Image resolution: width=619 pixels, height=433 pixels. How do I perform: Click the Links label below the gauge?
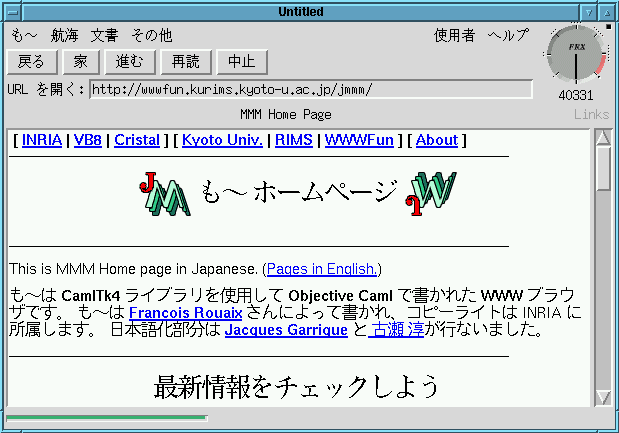pos(591,114)
